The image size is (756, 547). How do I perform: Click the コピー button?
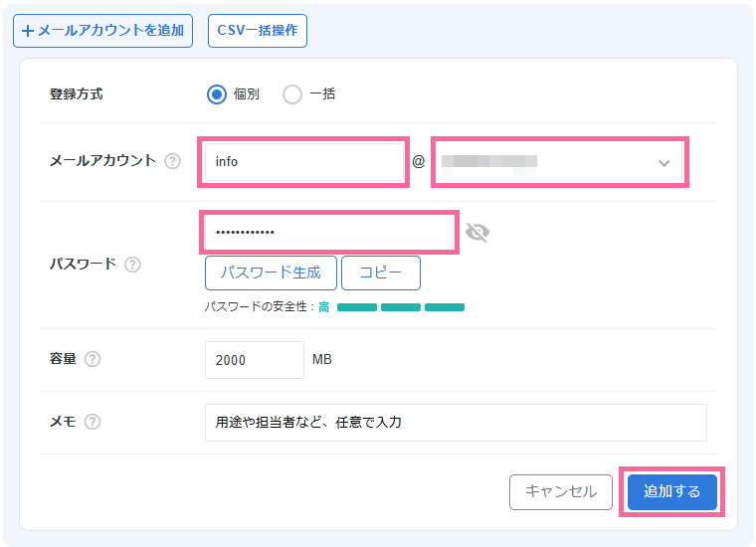pos(380,273)
